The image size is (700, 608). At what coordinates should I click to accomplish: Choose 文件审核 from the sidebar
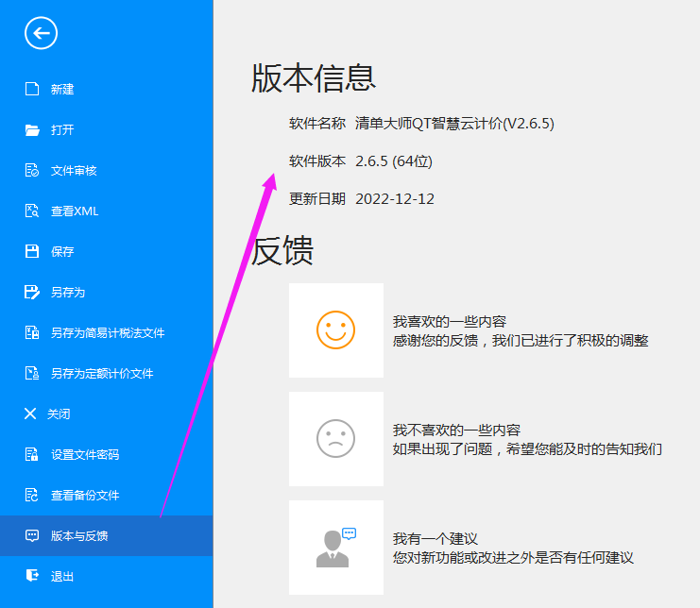[x=106, y=170]
